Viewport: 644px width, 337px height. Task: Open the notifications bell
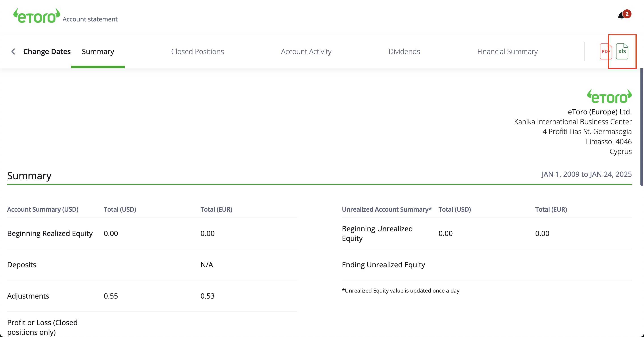point(621,16)
